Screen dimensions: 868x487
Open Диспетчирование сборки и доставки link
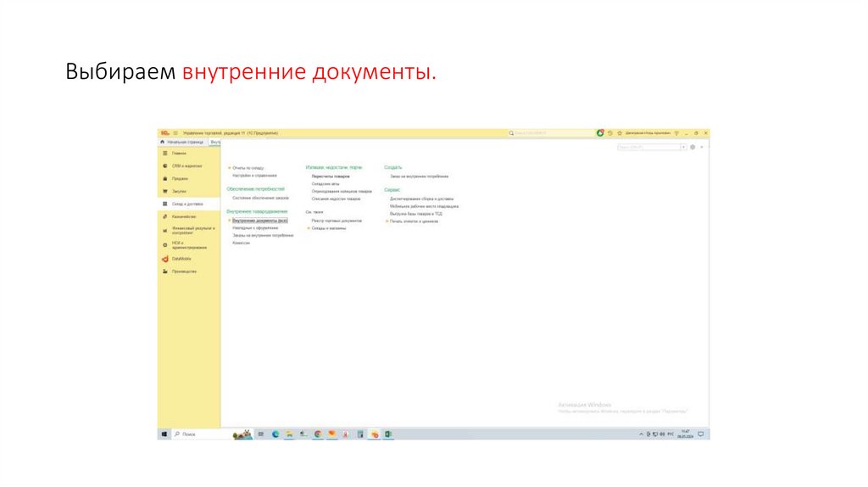(422, 199)
